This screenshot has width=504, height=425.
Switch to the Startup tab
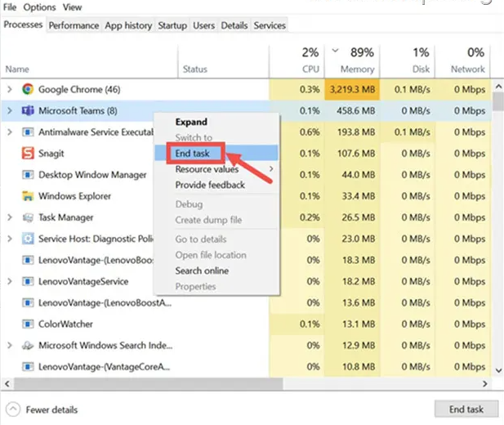click(172, 25)
